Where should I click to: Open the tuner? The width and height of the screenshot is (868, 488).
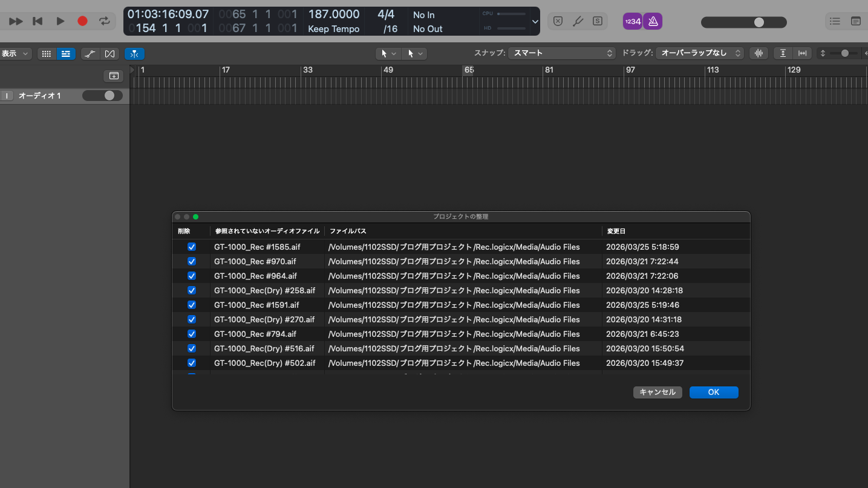tap(578, 21)
